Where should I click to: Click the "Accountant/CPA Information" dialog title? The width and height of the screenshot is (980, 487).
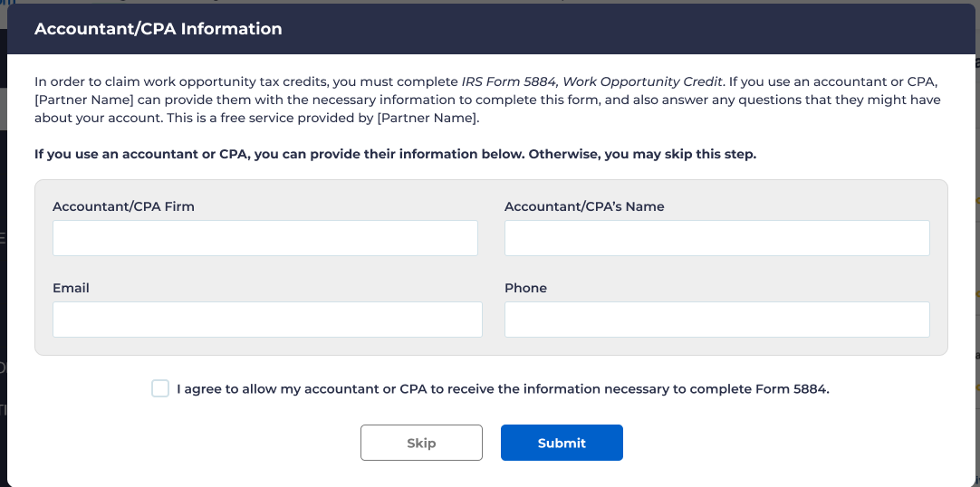(158, 29)
